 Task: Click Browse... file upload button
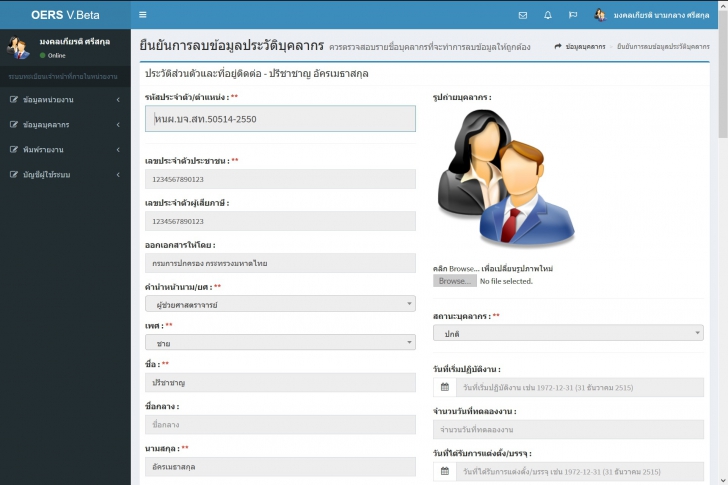455,281
